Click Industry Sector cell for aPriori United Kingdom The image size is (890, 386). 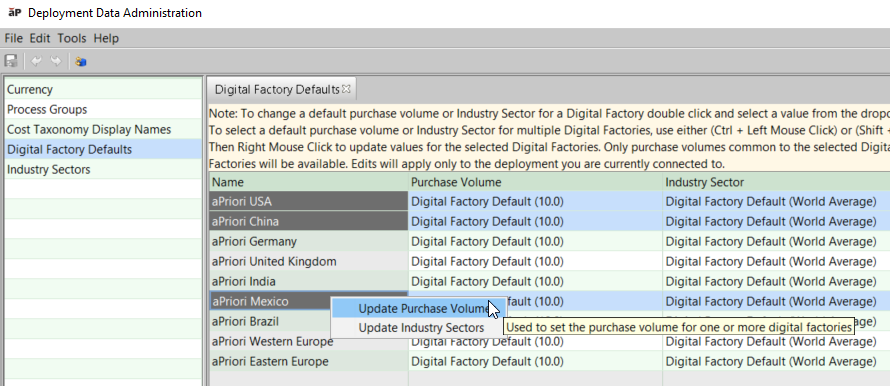click(x=776, y=261)
